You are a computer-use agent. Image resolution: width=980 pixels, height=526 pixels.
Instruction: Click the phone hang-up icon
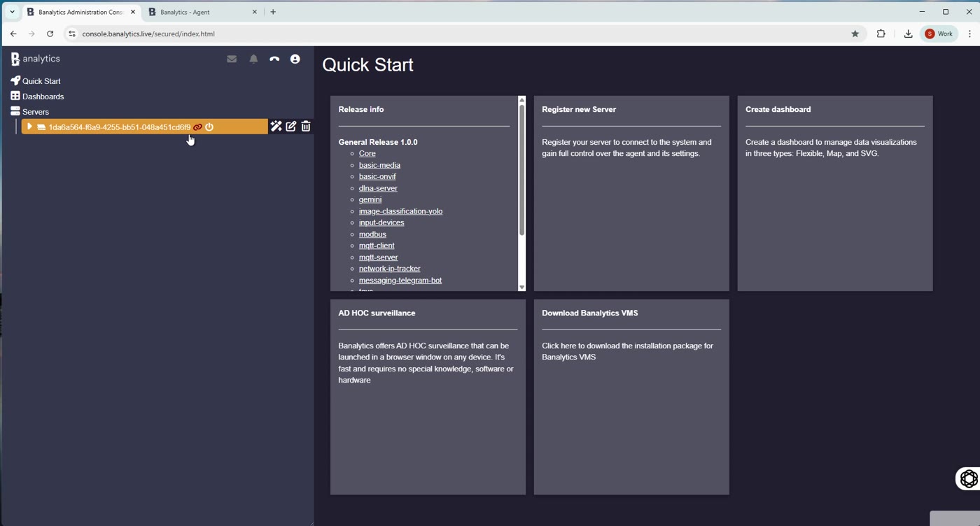click(274, 59)
